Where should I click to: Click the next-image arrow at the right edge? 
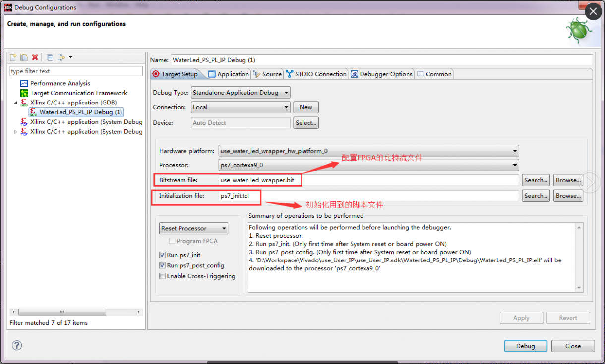[591, 182]
